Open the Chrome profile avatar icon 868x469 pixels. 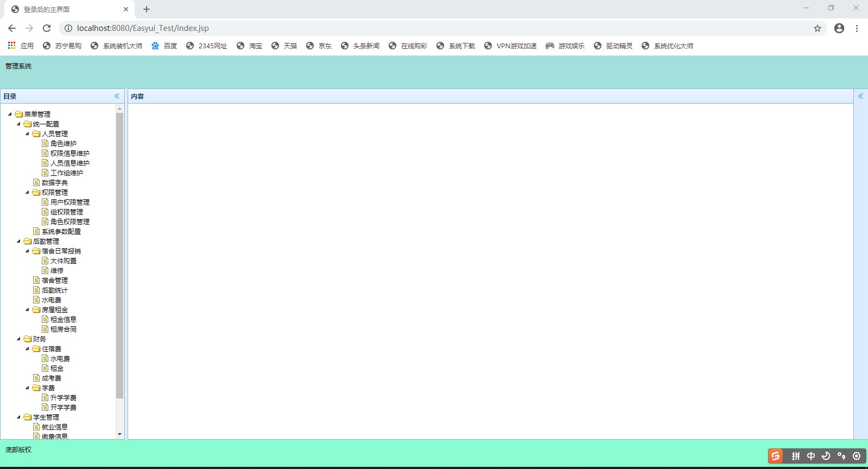coord(839,28)
